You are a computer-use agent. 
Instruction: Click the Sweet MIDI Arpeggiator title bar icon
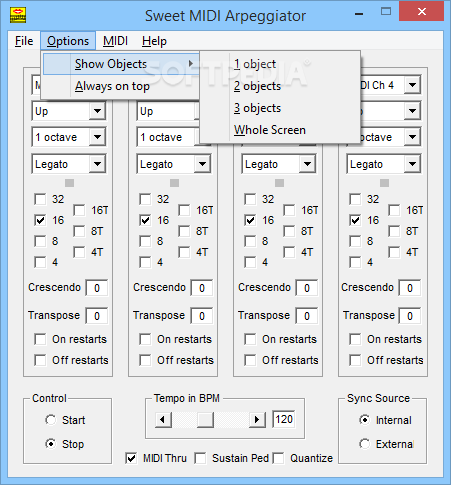pyautogui.click(x=18, y=15)
